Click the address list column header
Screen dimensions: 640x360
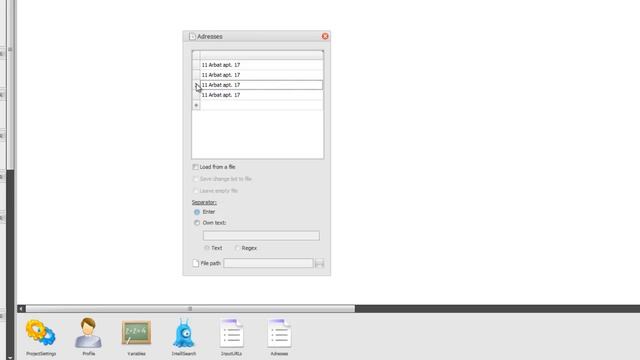click(x=261, y=55)
